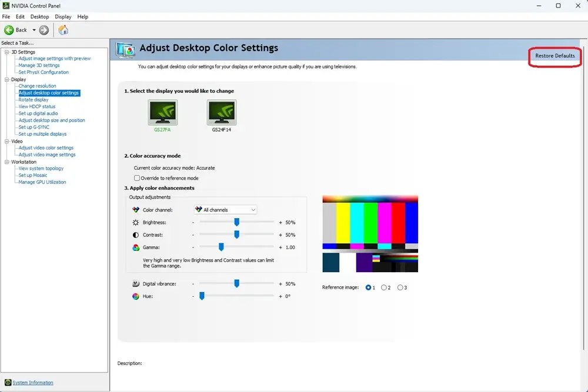Click the Digital vibrance icon
588x392 pixels.
click(136, 284)
